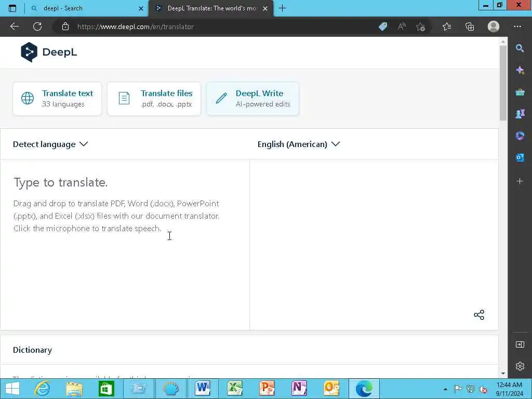Open Outlook from taskbar

(331, 389)
